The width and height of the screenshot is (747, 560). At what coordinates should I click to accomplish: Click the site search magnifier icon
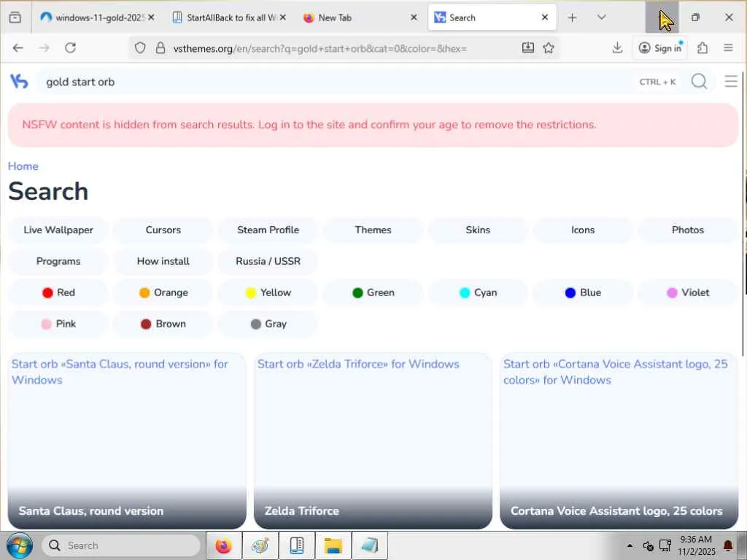[x=699, y=82]
